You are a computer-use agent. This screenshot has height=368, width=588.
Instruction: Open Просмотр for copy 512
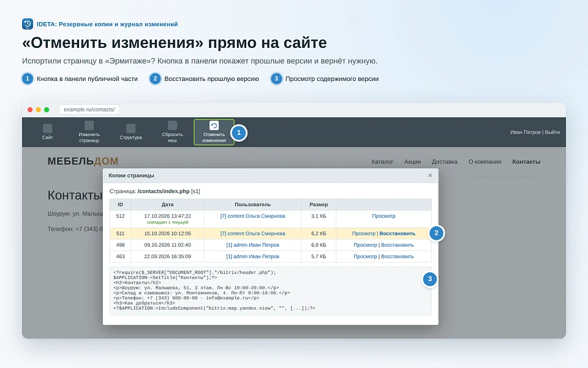click(383, 216)
